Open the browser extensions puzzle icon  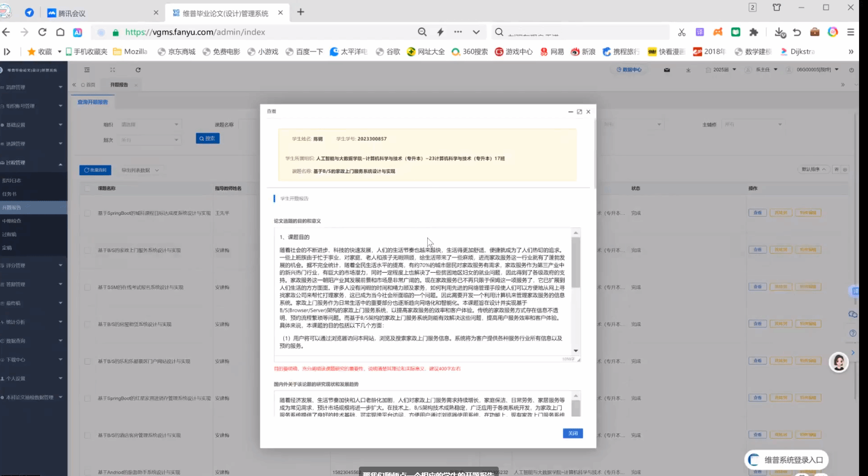coord(753,32)
